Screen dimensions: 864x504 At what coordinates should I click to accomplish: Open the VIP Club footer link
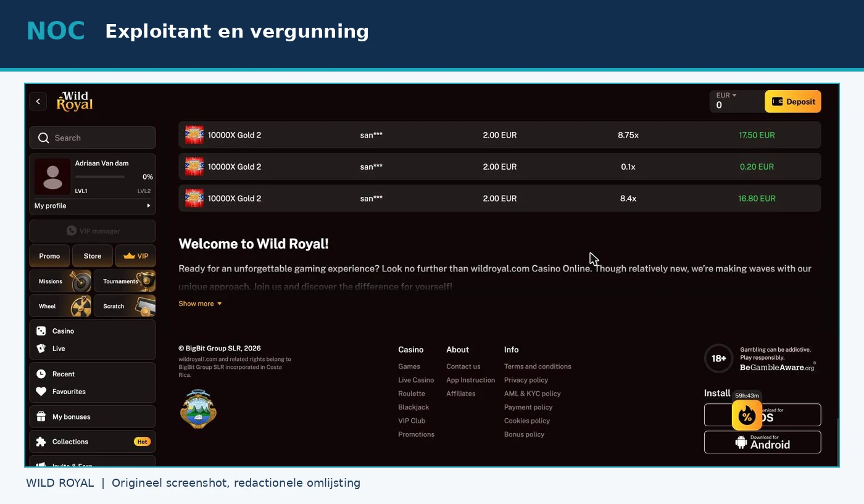(412, 421)
